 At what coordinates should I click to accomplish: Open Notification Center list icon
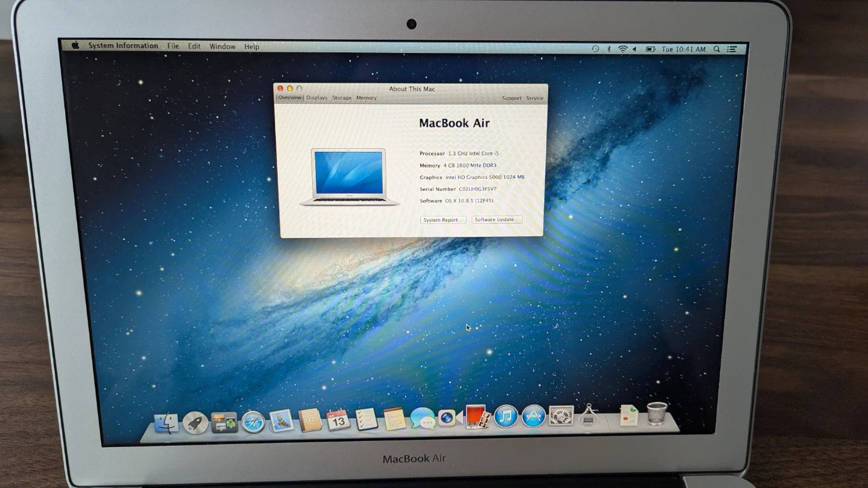pos(732,49)
